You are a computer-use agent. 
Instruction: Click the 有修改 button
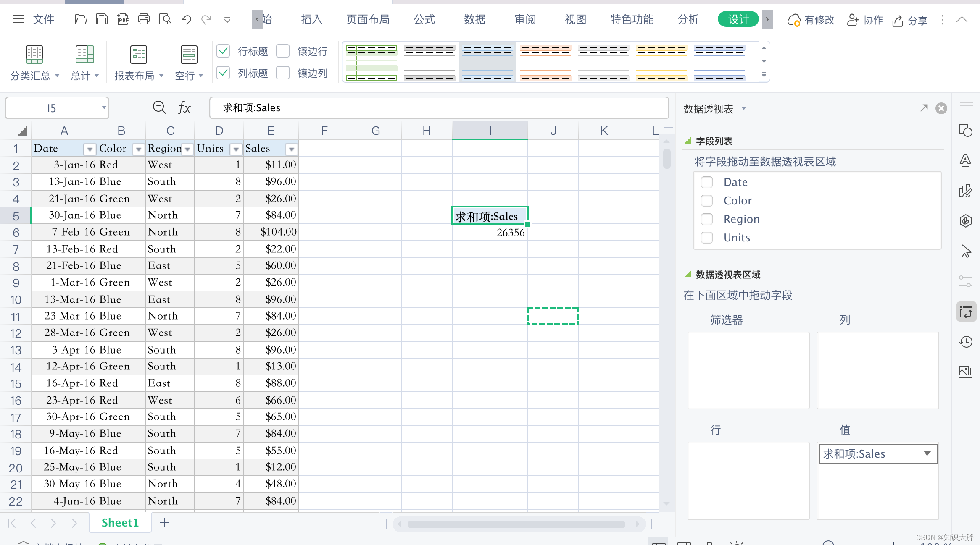click(811, 20)
